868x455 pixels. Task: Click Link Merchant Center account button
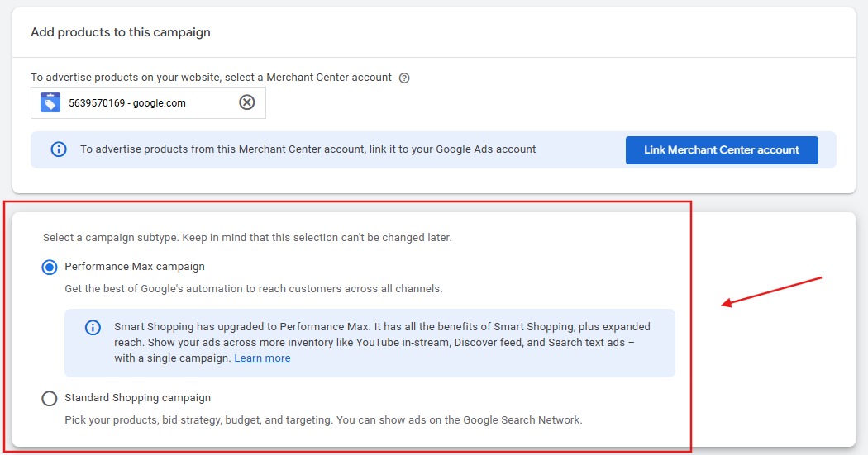tap(722, 149)
